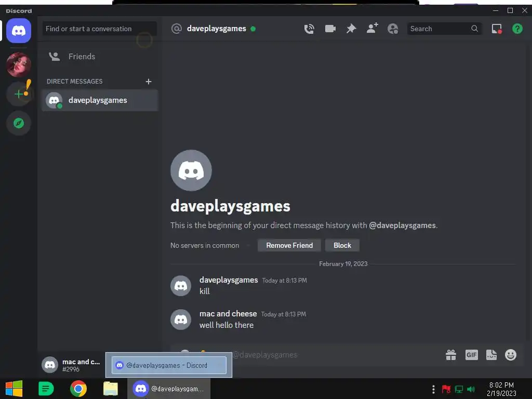Click daveplaysgames username on the kill message
The height and width of the screenshot is (399, 532).
click(229, 280)
